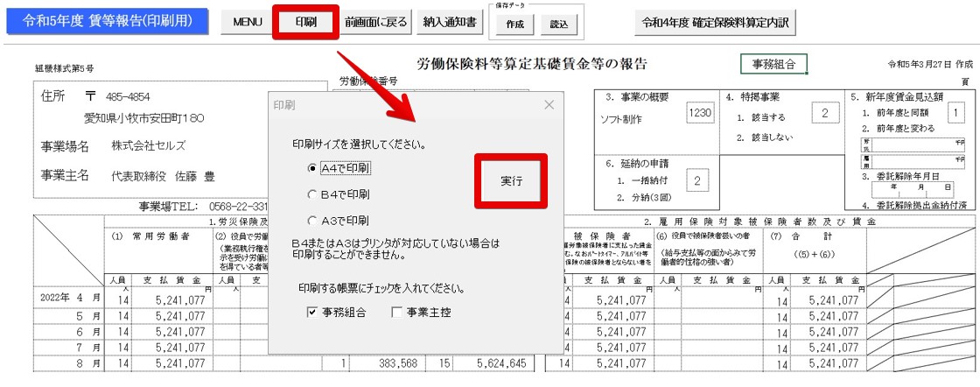This screenshot has width=980, height=387.
Task: Select the 事務組合 cell at top right
Action: [773, 64]
